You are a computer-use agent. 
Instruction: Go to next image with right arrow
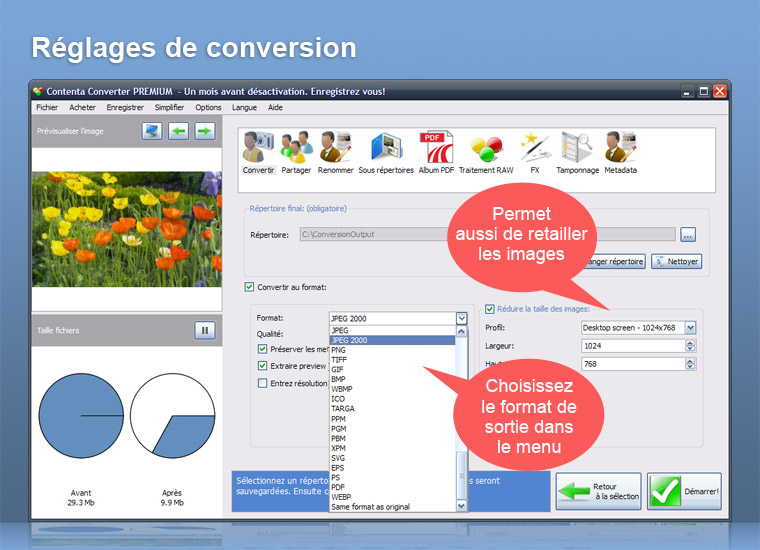coord(205,131)
